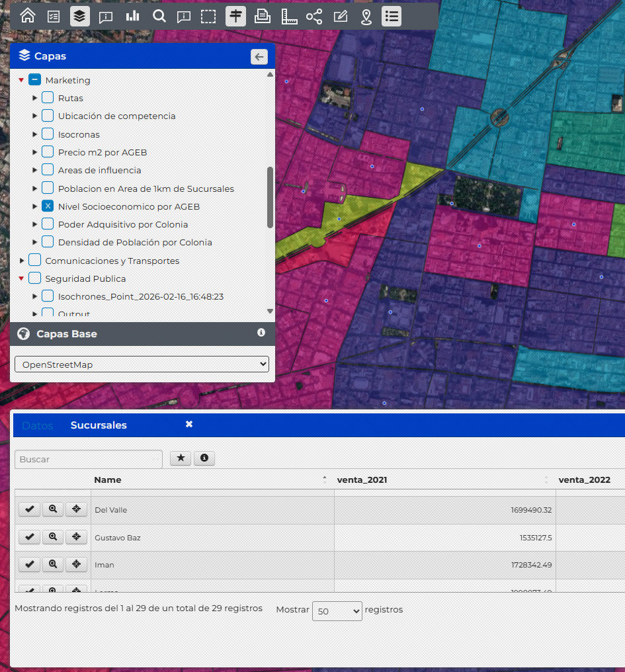Activate the dashed rectangle selection tool
This screenshot has width=625, height=672.
[208, 16]
